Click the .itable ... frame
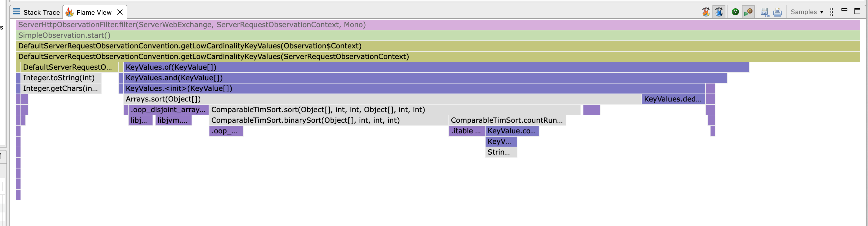The height and width of the screenshot is (226, 868). pos(467,131)
